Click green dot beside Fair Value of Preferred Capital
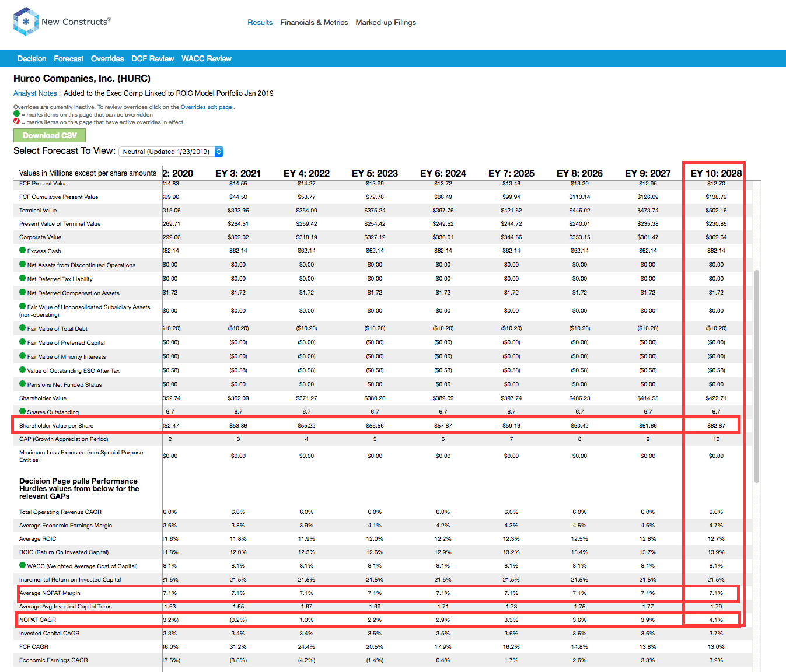Viewport: 786px width, 672px height. click(x=23, y=342)
